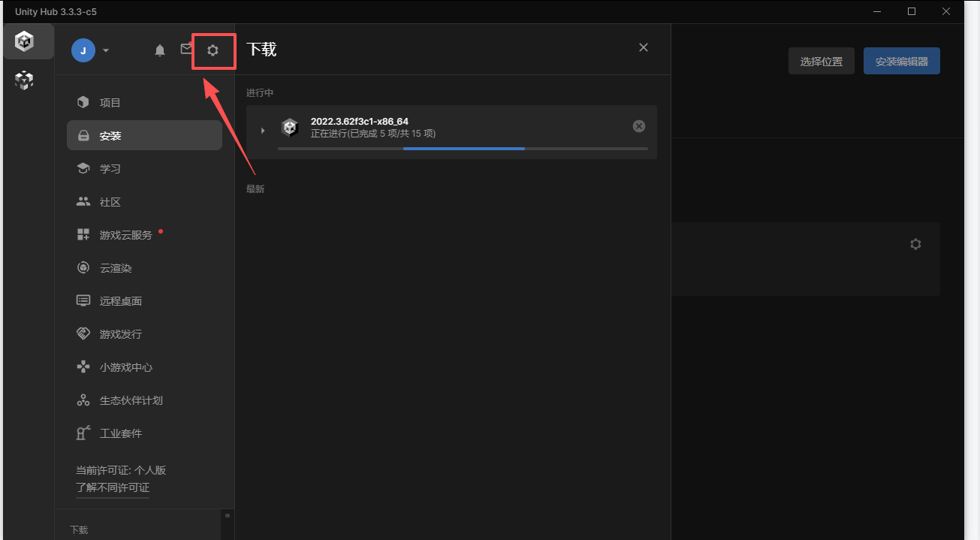The height and width of the screenshot is (540, 980).
Task: Open 小游戏中心 in sidebar
Action: pos(144,367)
